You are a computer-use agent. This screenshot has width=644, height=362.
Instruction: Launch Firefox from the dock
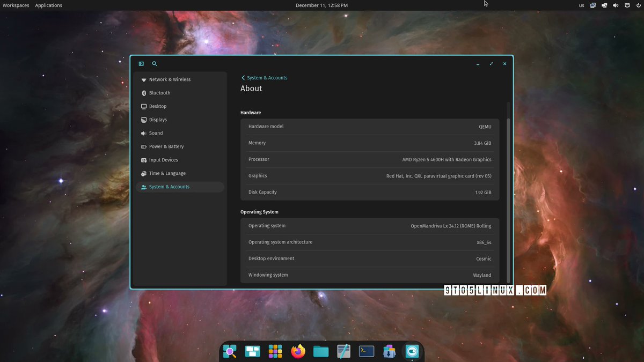(298, 351)
